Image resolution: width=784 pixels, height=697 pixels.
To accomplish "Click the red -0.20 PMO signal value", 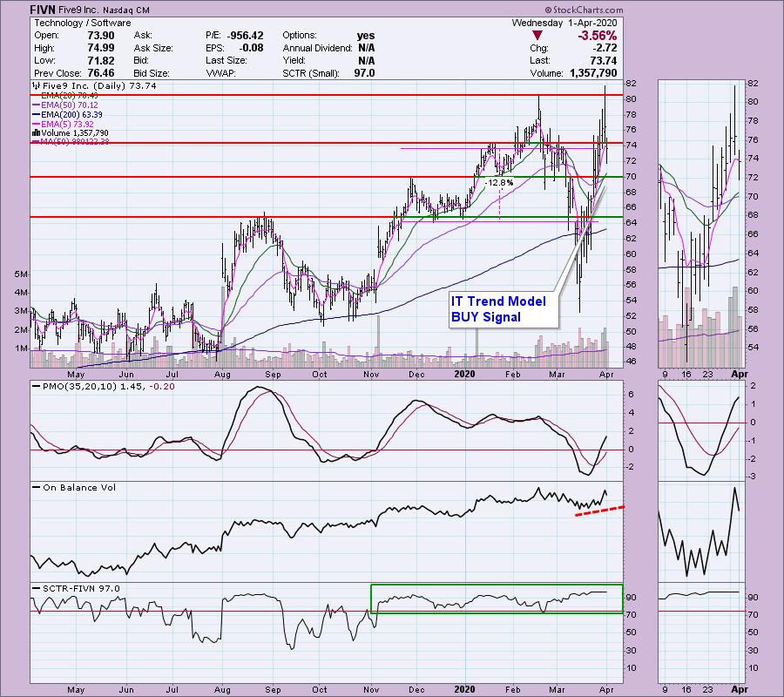I will point(162,387).
